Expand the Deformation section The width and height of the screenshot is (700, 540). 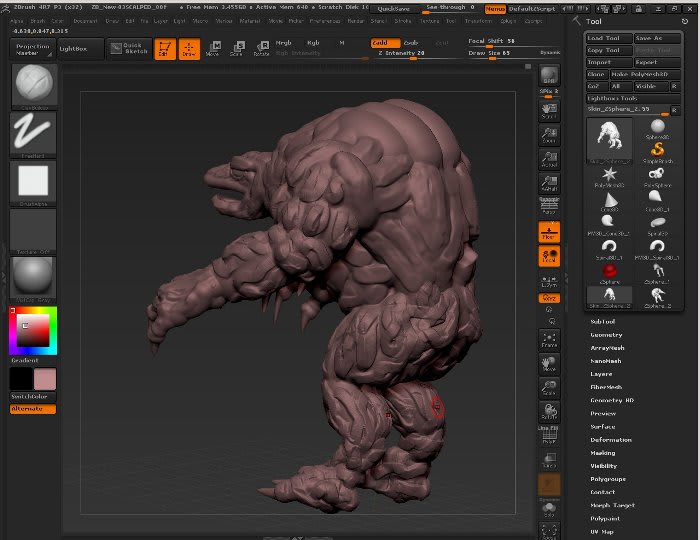click(611, 440)
